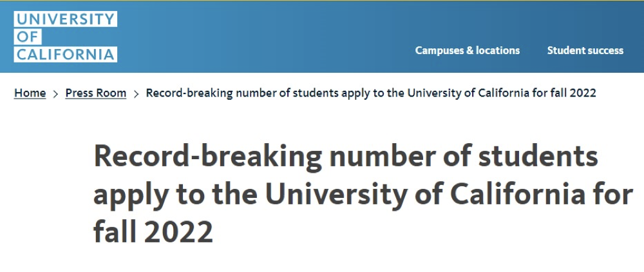Navigate to the Press Room breadcrumb link
Screen dimensions: 644x272
click(96, 93)
